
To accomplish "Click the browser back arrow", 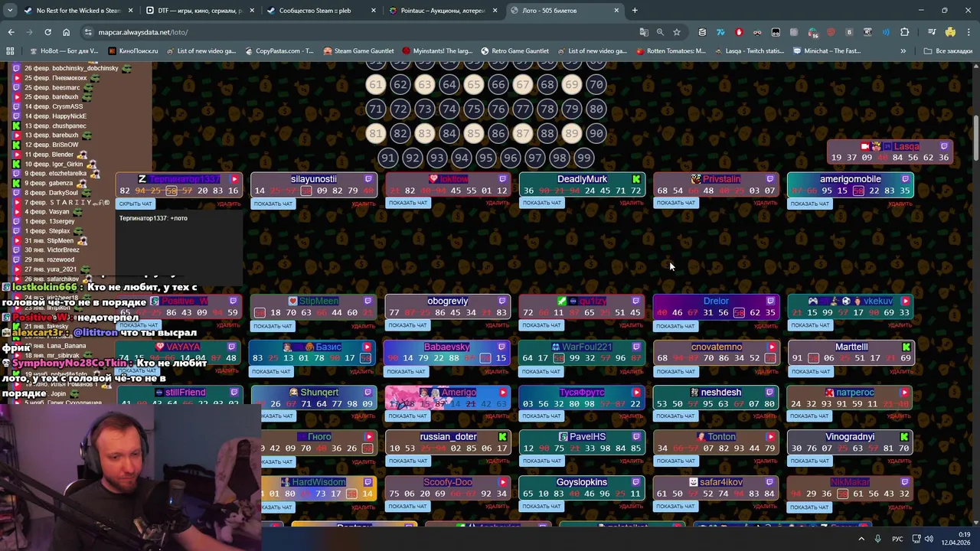I will coord(11,32).
